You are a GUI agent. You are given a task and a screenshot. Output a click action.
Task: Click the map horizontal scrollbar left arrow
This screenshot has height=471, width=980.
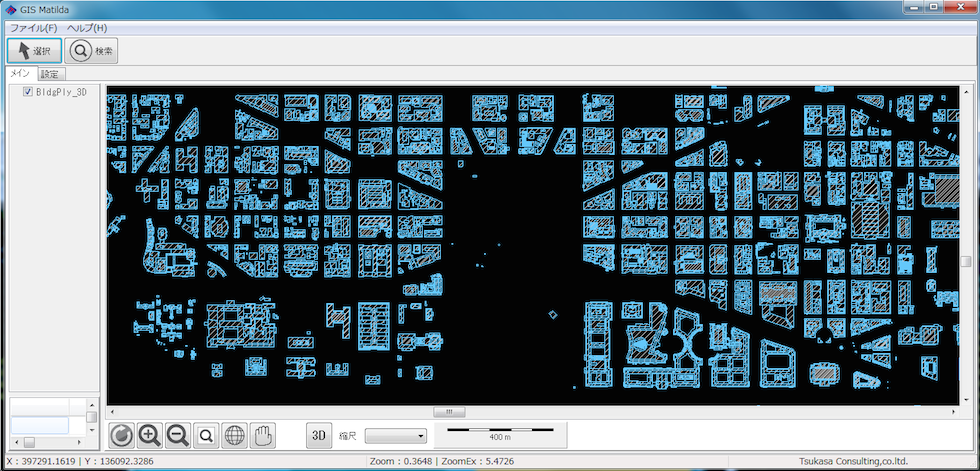[112, 412]
